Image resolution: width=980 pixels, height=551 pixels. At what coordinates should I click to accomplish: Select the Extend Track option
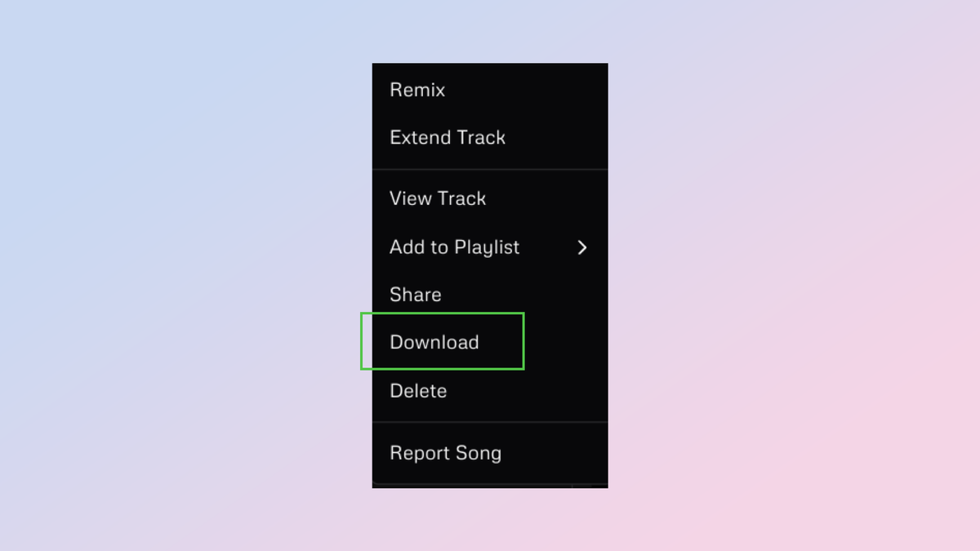(x=448, y=137)
